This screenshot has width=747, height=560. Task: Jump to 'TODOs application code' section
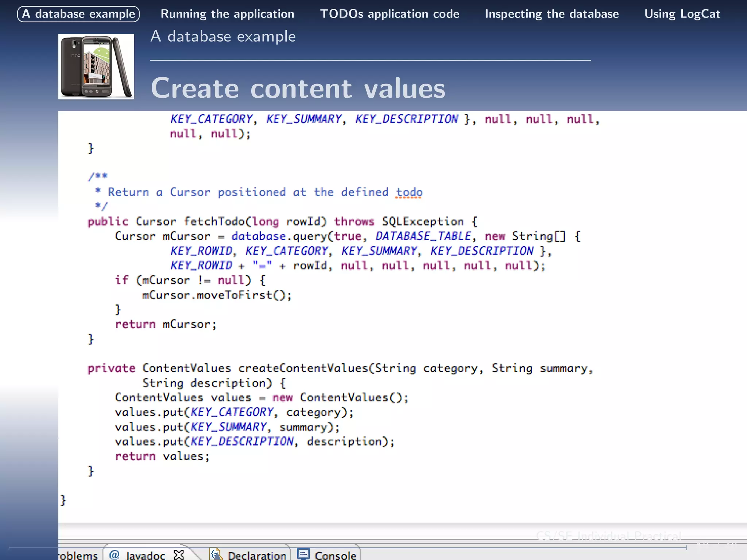[x=390, y=14]
